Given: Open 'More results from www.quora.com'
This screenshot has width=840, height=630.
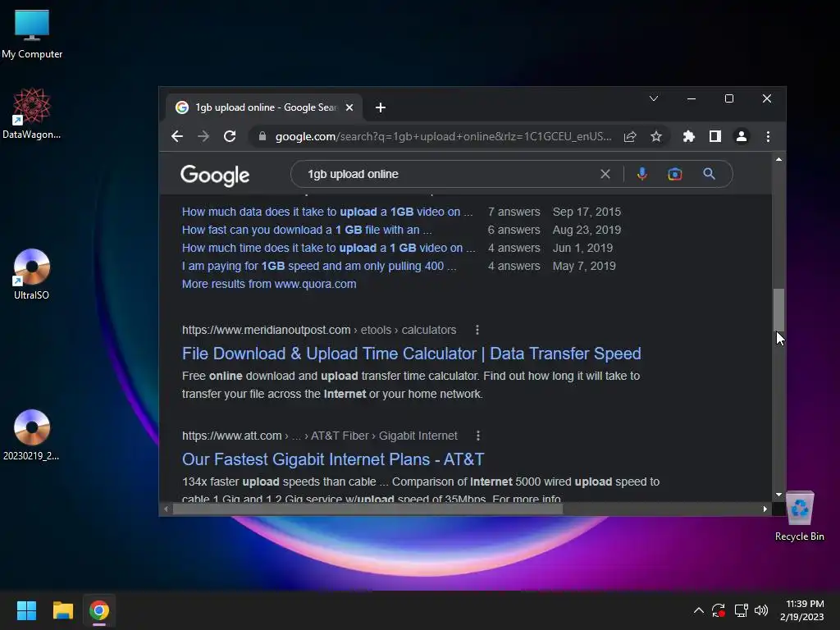Looking at the screenshot, I should (269, 284).
